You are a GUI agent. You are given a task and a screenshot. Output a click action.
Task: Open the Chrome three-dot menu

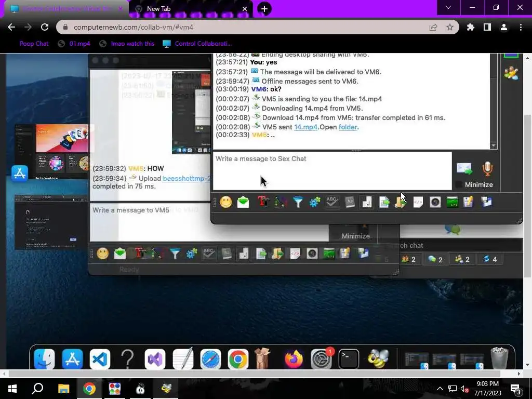521,27
